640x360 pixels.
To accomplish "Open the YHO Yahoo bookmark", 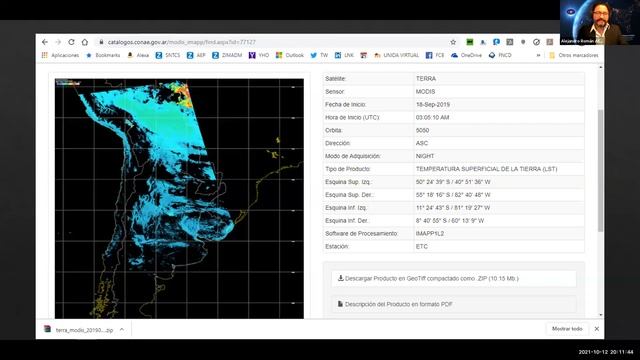I will (259, 55).
